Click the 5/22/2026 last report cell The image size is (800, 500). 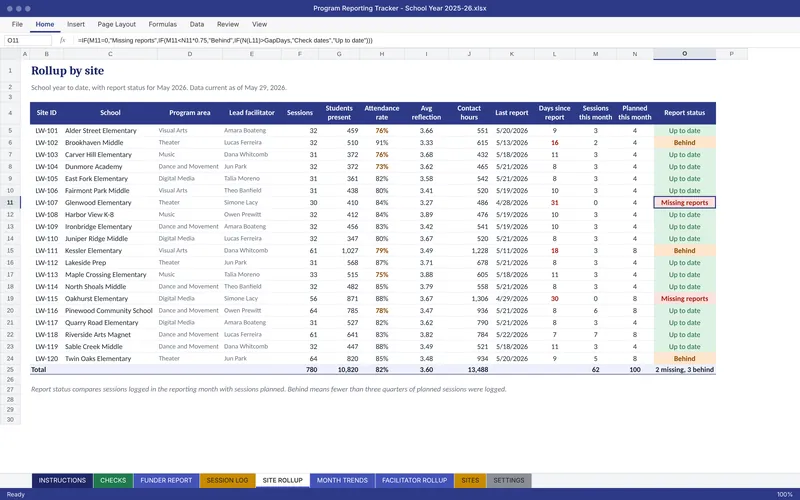point(512,335)
